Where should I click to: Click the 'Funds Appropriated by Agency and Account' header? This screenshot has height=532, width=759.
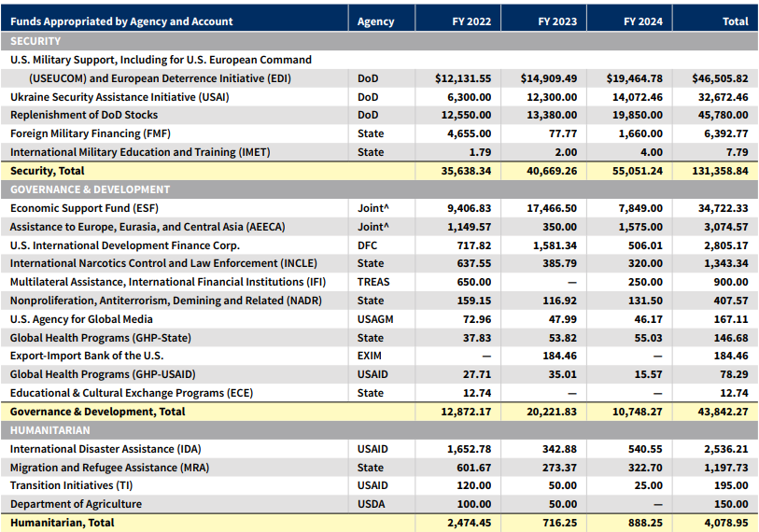point(121,21)
